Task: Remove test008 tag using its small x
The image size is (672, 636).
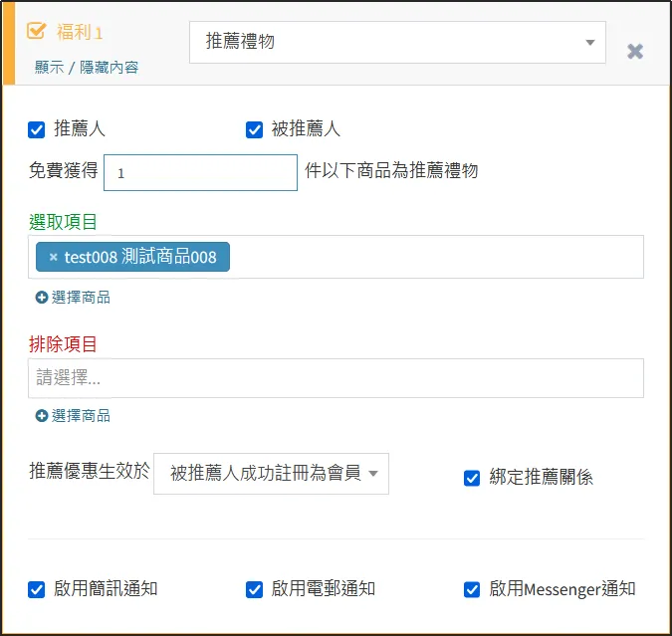Action: (53, 257)
